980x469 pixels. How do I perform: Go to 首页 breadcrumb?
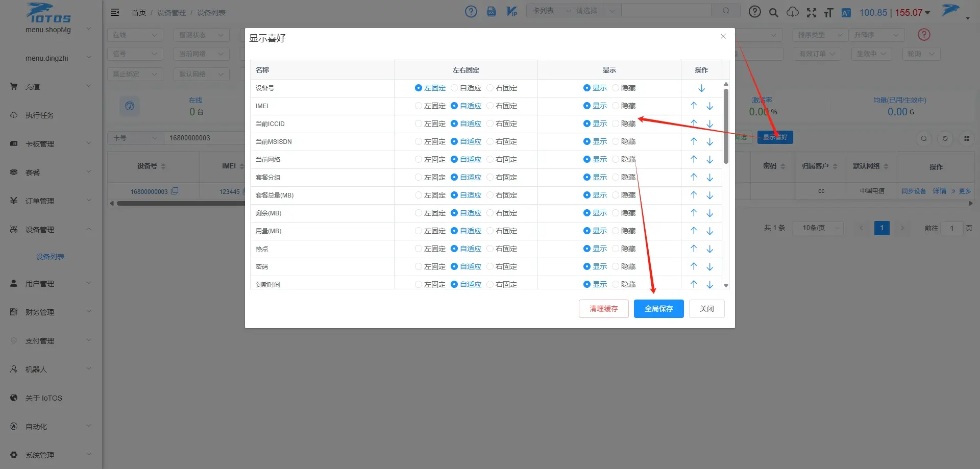tap(139, 13)
